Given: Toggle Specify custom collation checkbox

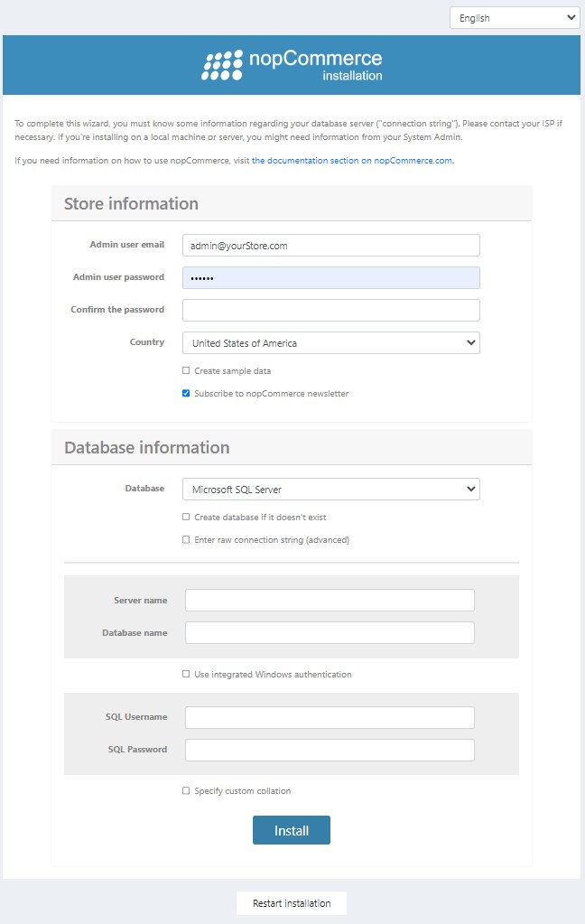Looking at the screenshot, I should pyautogui.click(x=186, y=791).
